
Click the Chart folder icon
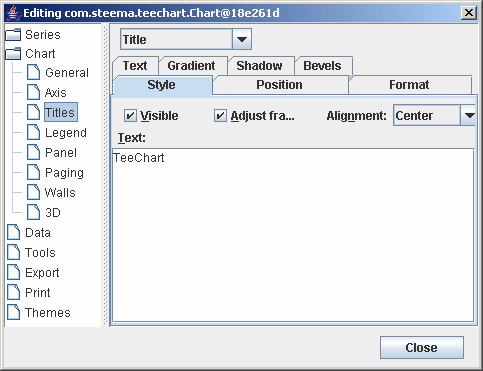(13, 54)
